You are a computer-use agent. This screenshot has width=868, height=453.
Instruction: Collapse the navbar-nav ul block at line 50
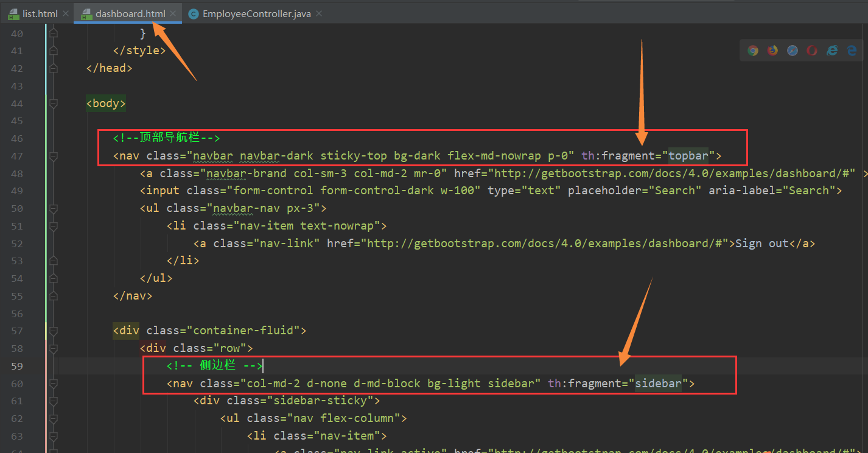tap(54, 208)
